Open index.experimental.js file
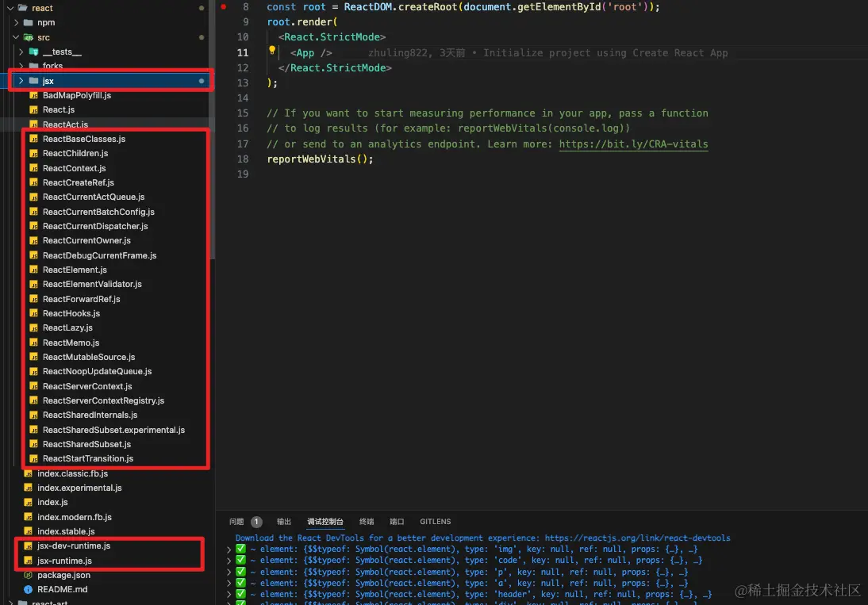This screenshot has height=605, width=868. click(x=79, y=488)
